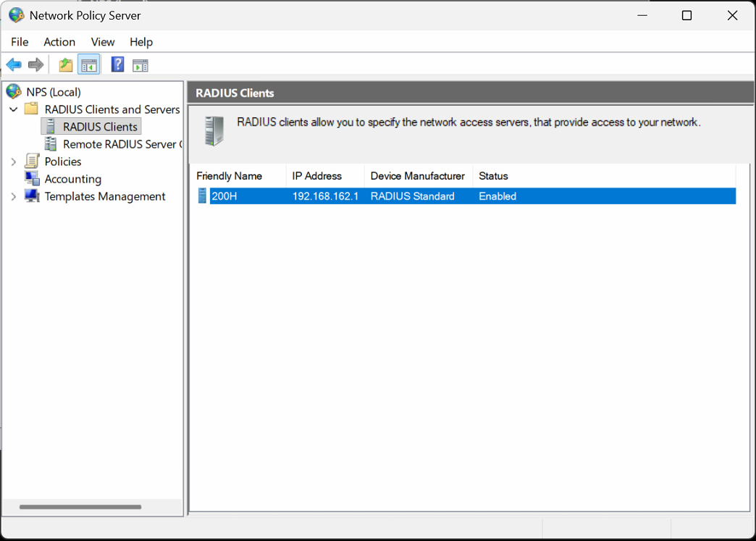Screen dimensions: 756x541
Task: Expand the Templates Management node
Action: point(14,196)
